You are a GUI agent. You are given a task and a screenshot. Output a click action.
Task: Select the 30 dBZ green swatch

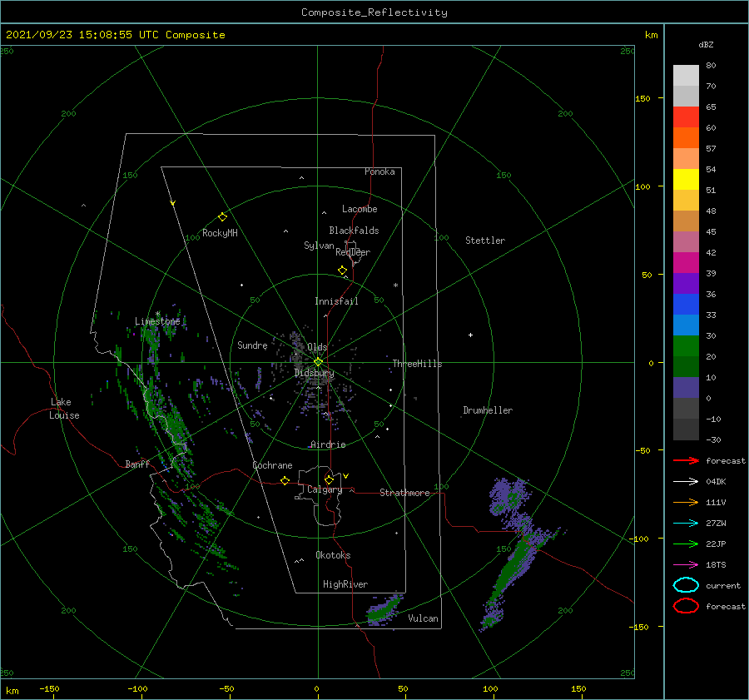point(686,345)
